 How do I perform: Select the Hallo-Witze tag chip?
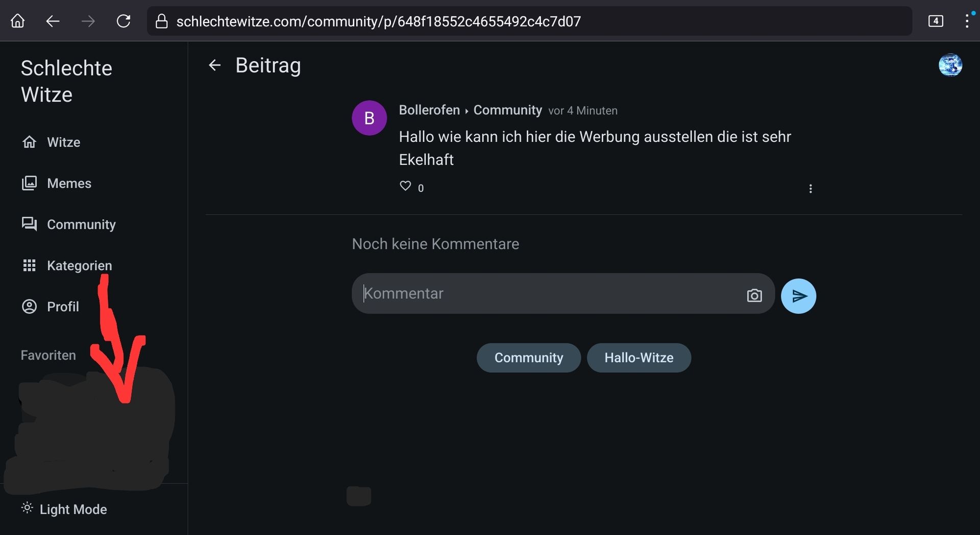click(639, 358)
